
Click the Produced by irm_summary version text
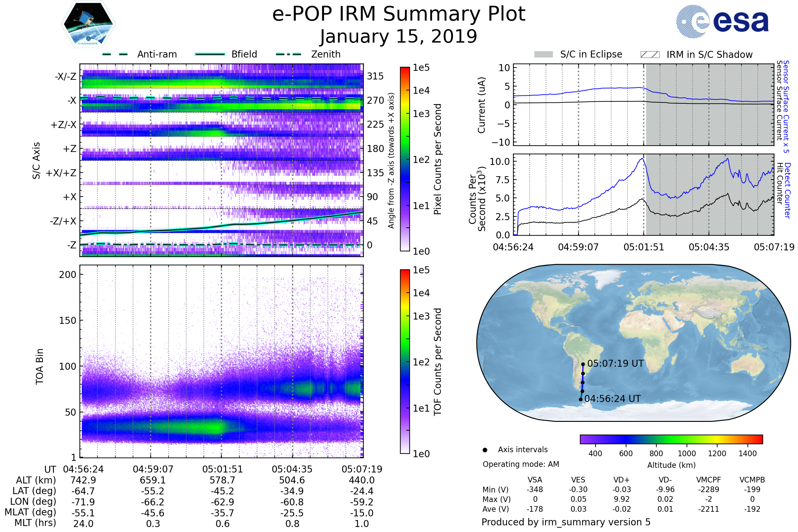[566, 522]
